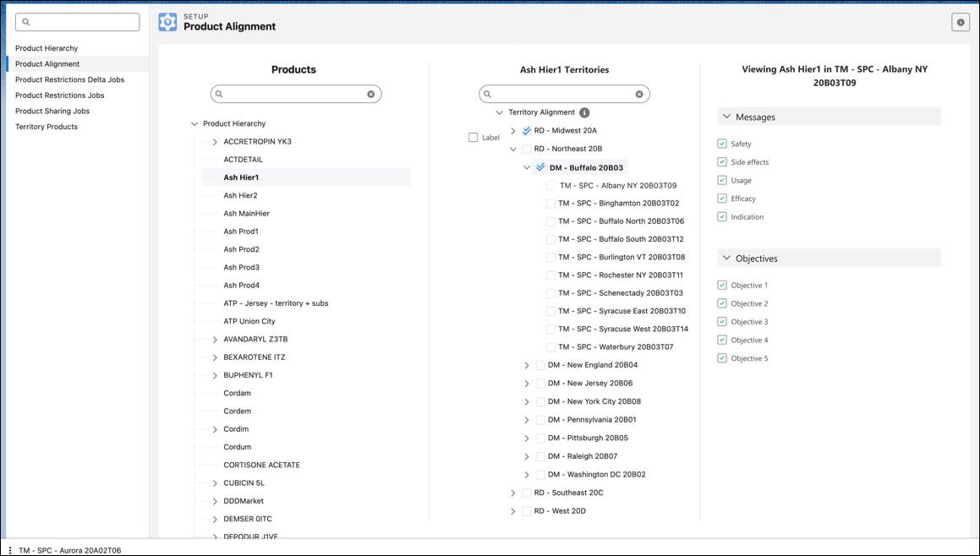Toggle the DM - Buffalo 20B03 double-check box
Screen dimensions: 980x556
coord(540,167)
